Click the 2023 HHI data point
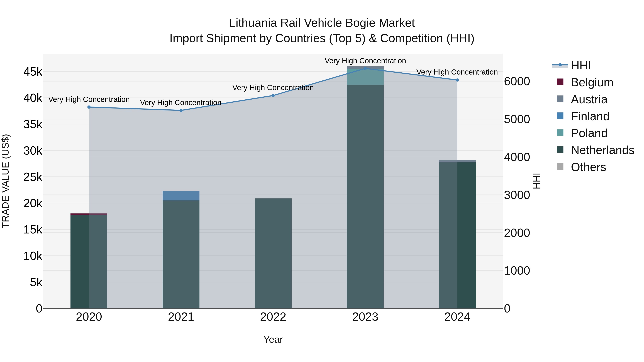This screenshot has height=362, width=644. [x=365, y=68]
